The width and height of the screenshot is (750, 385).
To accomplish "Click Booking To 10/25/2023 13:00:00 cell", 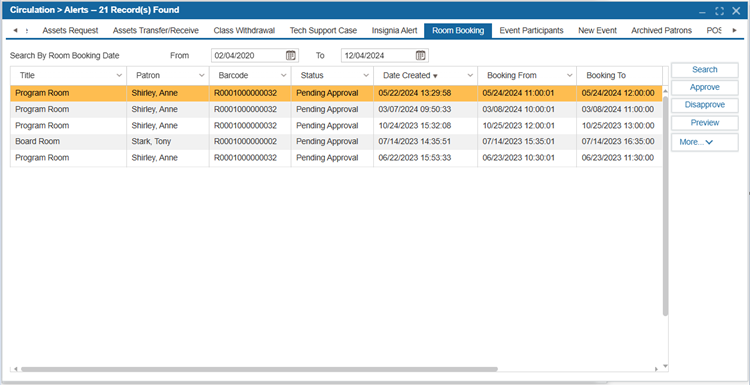I will pos(619,126).
